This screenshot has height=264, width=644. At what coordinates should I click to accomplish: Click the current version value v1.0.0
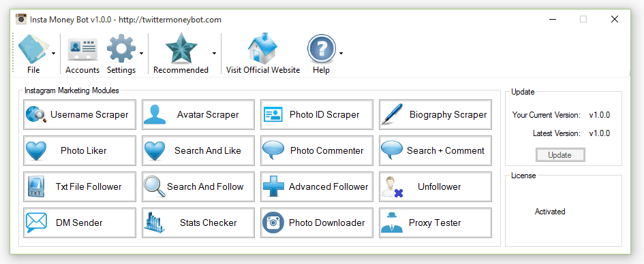pos(599,115)
